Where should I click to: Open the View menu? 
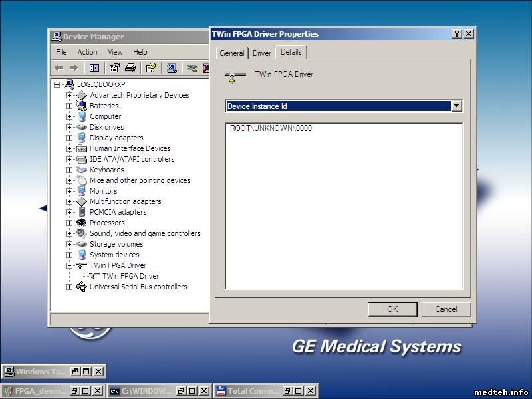[115, 52]
